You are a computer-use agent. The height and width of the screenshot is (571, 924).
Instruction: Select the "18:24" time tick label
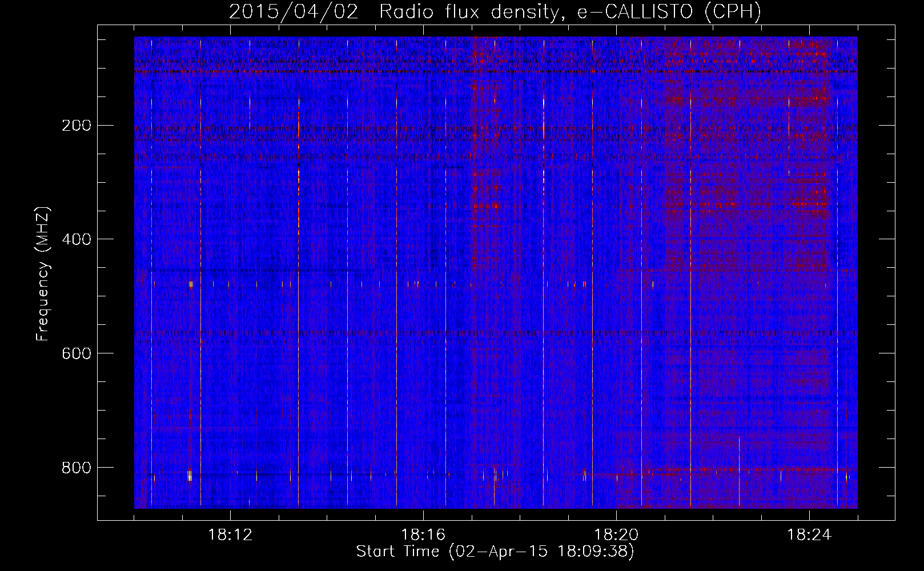point(809,535)
